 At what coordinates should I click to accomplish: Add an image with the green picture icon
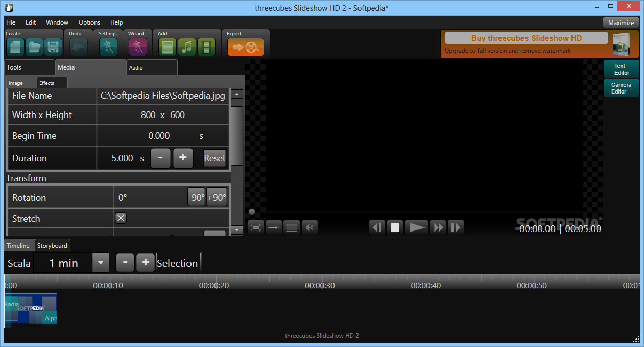[167, 47]
